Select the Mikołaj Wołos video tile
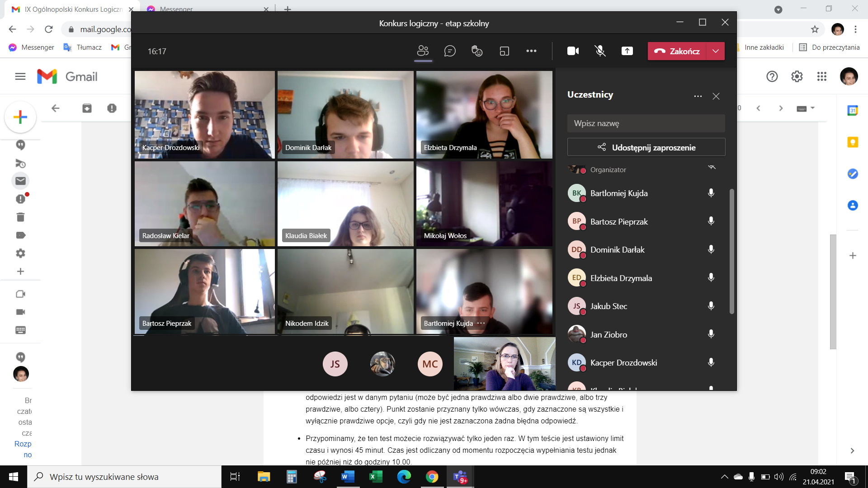Screen dimensions: 868x488 [484, 204]
